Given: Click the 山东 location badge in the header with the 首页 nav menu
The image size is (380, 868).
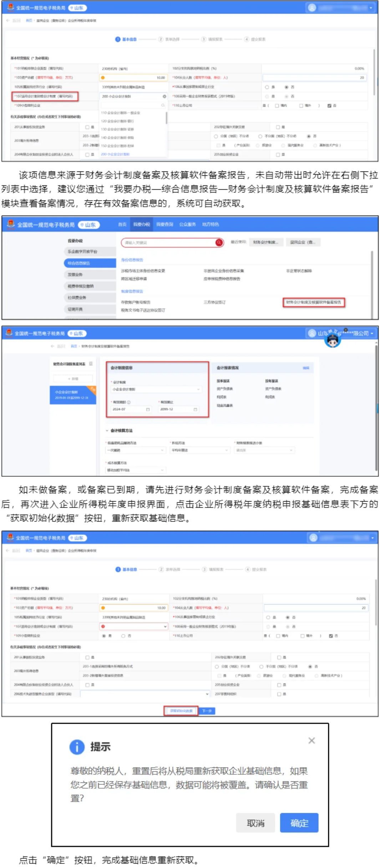Looking at the screenshot, I should (x=88, y=225).
